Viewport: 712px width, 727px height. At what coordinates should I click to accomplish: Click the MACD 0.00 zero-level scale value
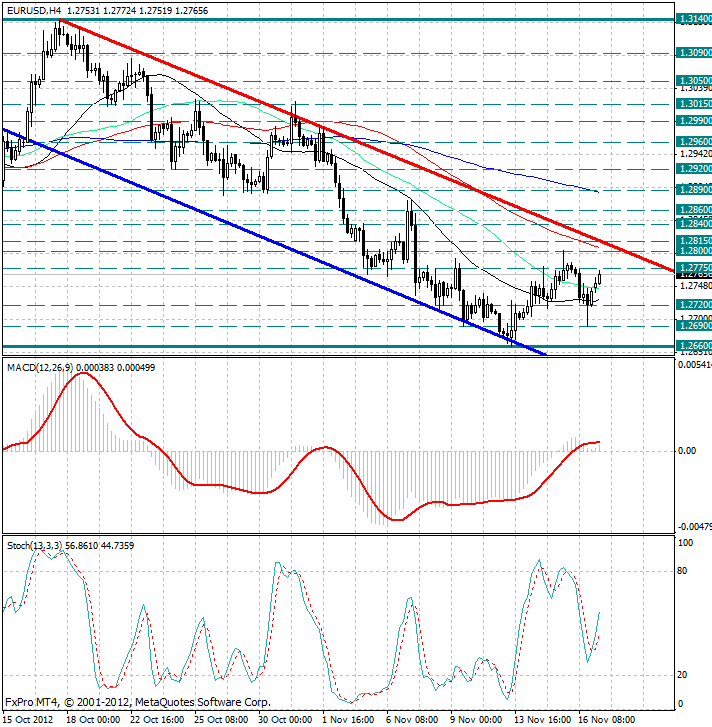point(687,451)
